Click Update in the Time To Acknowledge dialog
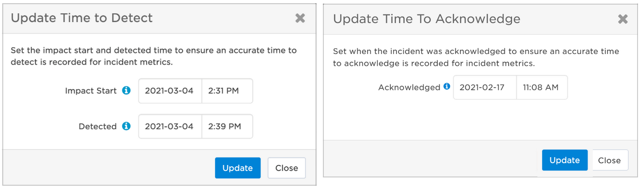This screenshot has height=188, width=644. click(565, 160)
